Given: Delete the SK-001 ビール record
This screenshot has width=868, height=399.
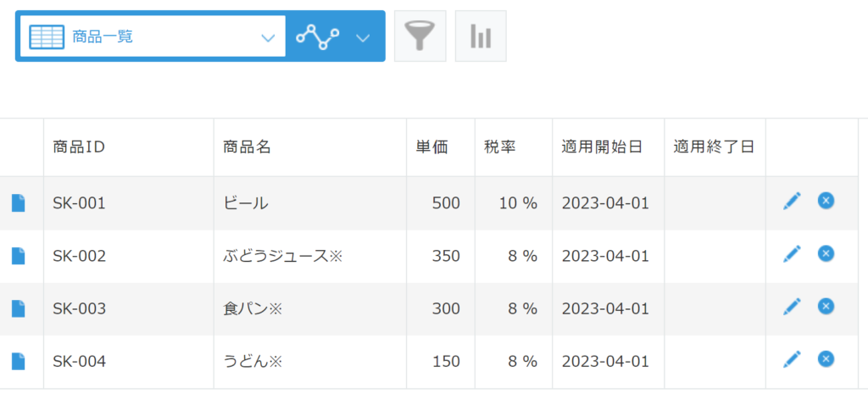Looking at the screenshot, I should coord(826,200).
